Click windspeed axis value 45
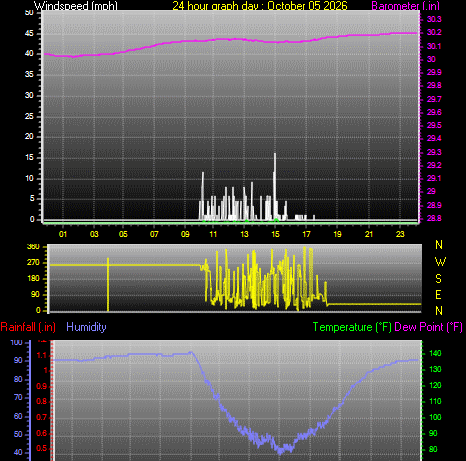 click(29, 33)
